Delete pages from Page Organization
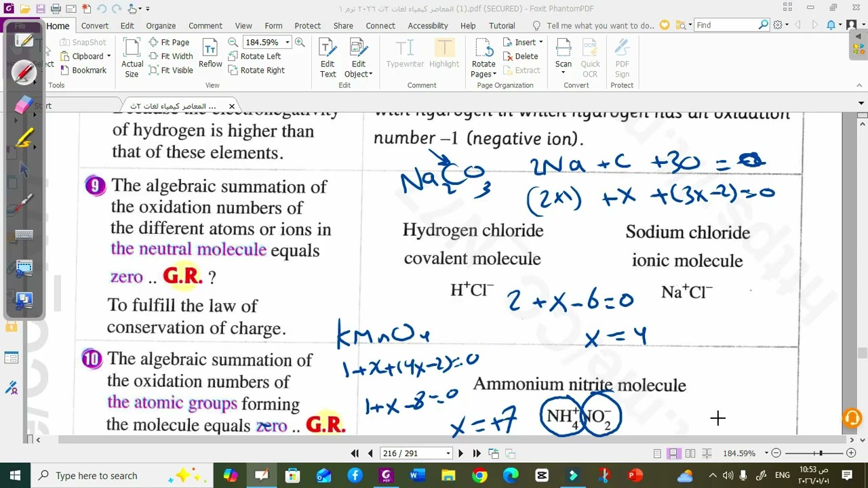Screen dimensions: 868x488 coord(521,56)
